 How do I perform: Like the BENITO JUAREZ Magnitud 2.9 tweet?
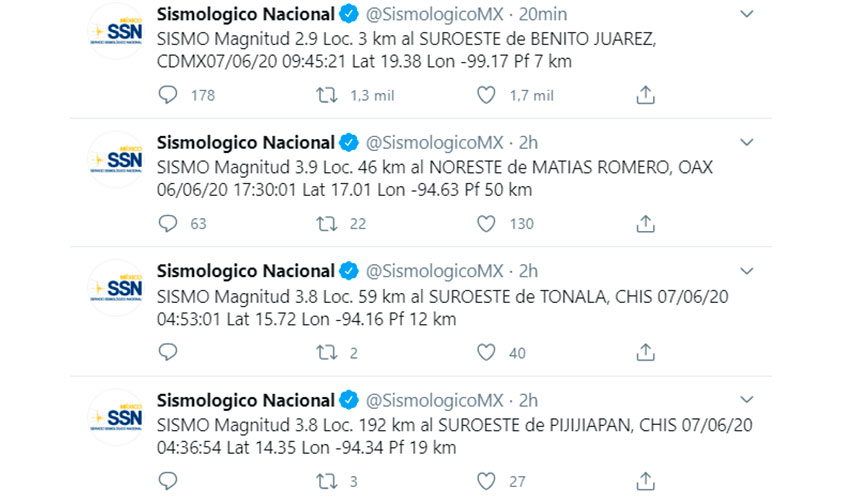point(486,95)
